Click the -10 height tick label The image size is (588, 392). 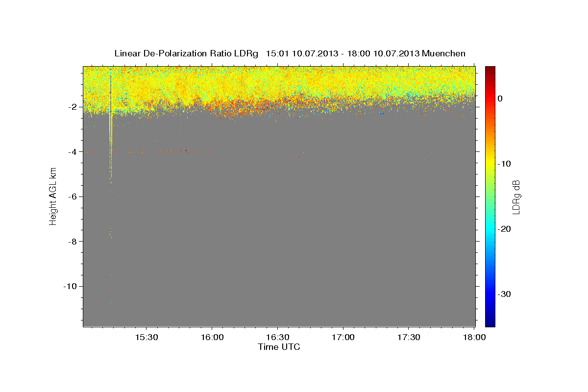point(70,286)
